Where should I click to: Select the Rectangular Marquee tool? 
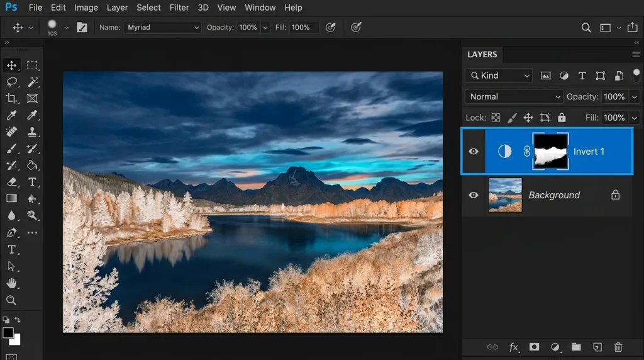pos(32,65)
